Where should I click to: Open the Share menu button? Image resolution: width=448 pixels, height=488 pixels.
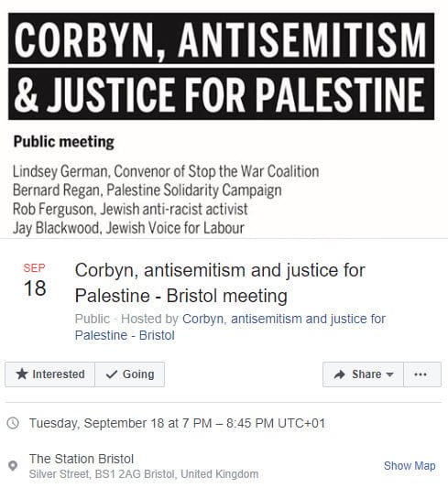(363, 374)
